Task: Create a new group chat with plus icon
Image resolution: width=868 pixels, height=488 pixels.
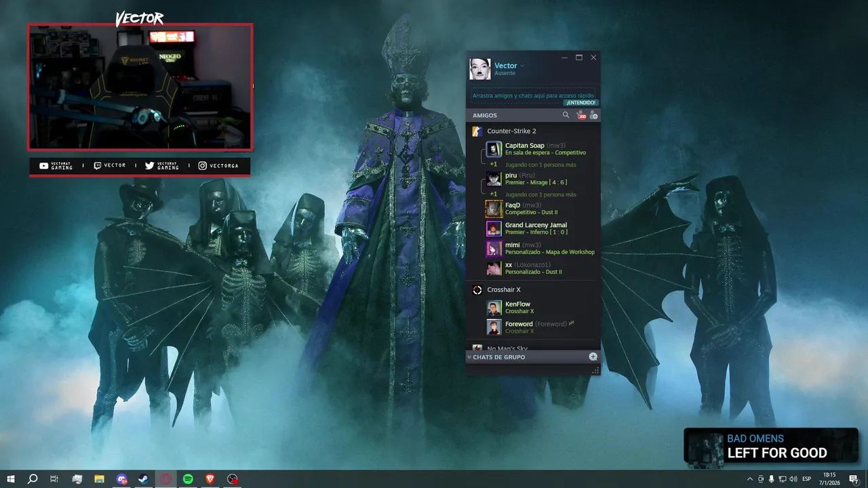Action: click(x=593, y=357)
